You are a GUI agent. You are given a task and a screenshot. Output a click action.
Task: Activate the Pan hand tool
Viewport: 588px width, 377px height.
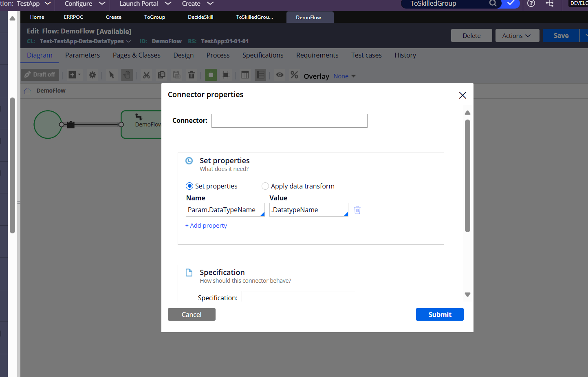click(x=127, y=75)
